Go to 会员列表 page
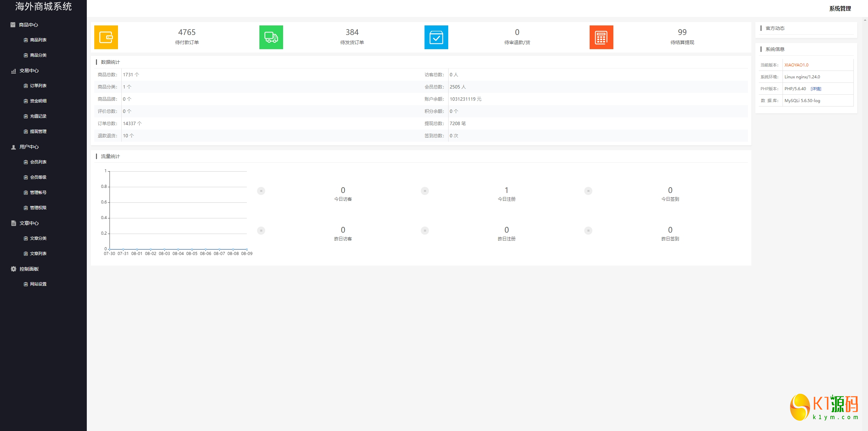 (38, 162)
